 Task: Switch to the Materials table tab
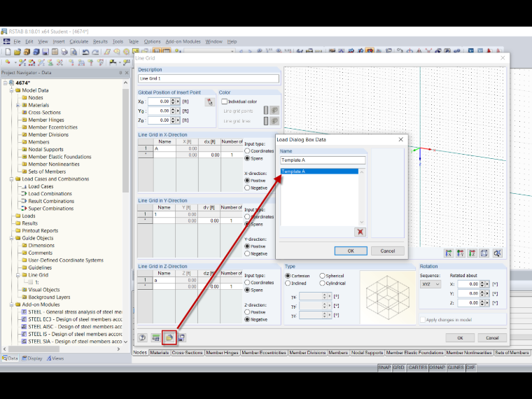[x=159, y=353]
